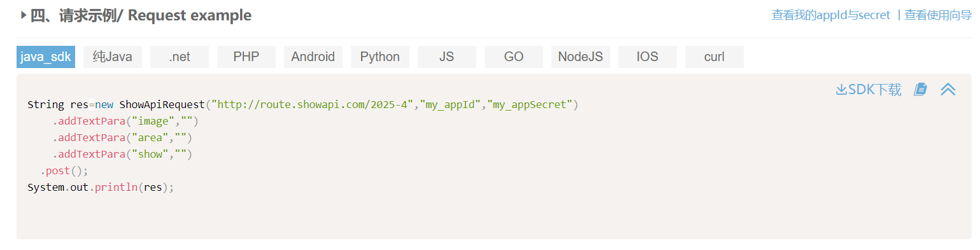Switch to the 纯Java tab

point(113,57)
